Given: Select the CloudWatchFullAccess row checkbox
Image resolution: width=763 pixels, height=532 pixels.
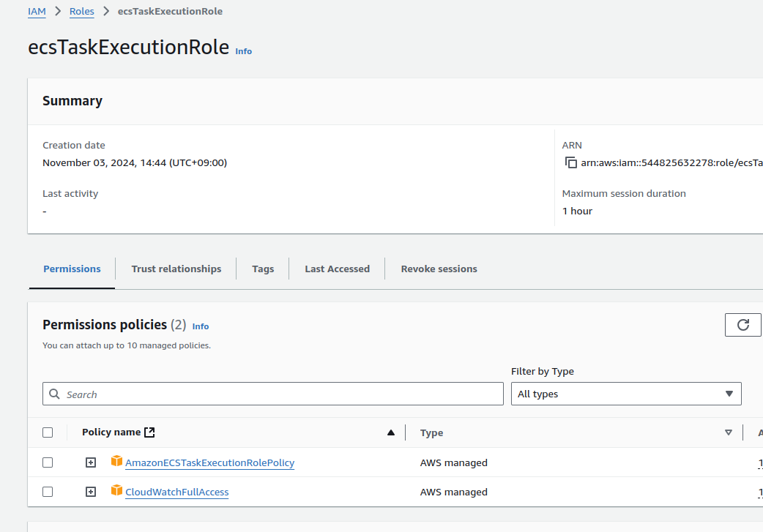Looking at the screenshot, I should pyautogui.click(x=48, y=492).
